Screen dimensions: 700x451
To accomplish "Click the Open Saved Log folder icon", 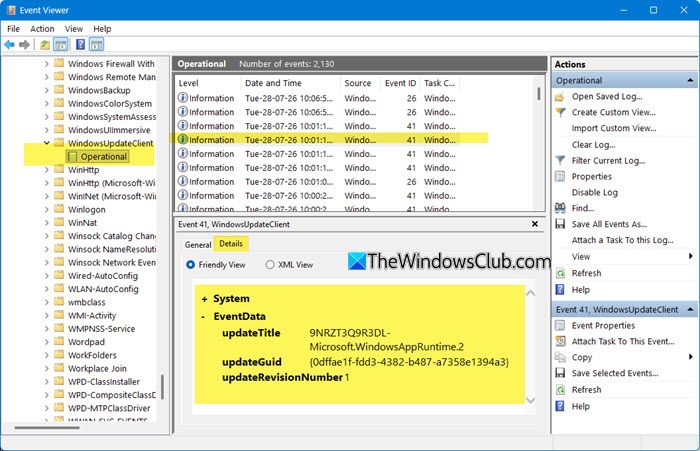I will 560,97.
